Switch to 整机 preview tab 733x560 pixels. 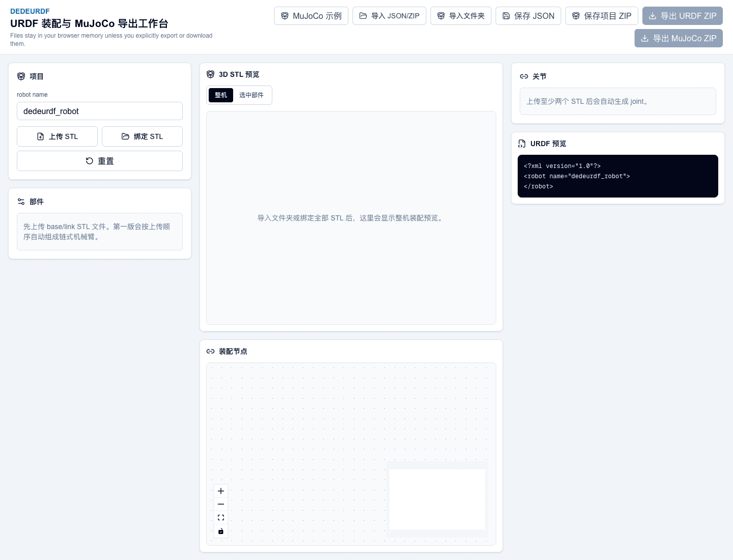221,95
